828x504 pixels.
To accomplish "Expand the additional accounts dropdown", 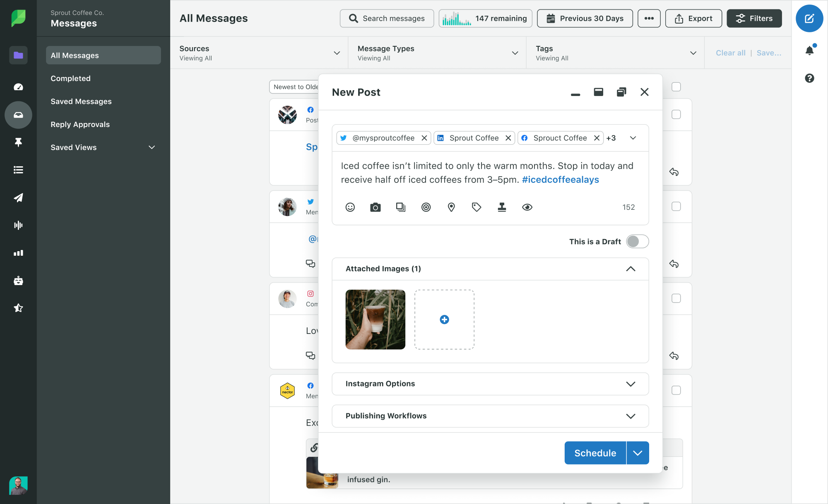I will point(632,138).
